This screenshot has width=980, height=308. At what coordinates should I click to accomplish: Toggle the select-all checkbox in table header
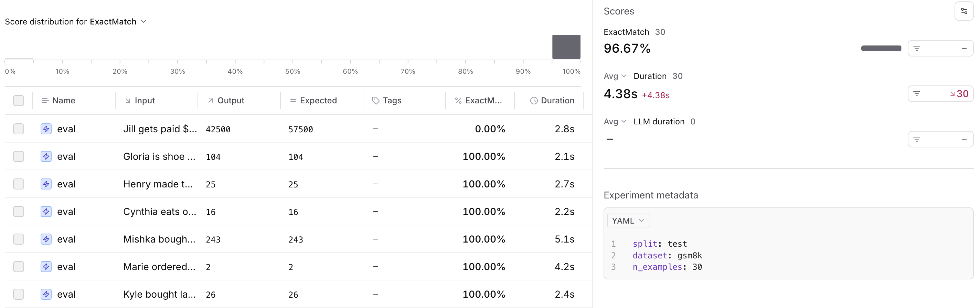pyautogui.click(x=19, y=101)
